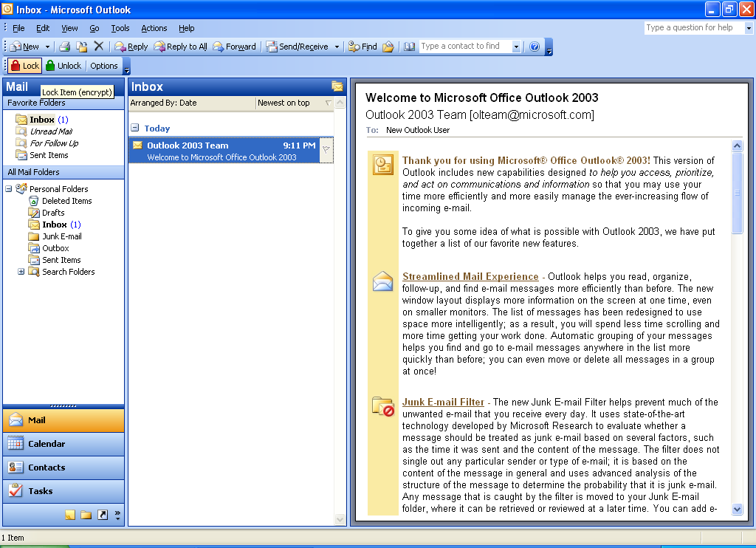
Task: Click the Move to Folder toolbar icon
Action: 82,47
